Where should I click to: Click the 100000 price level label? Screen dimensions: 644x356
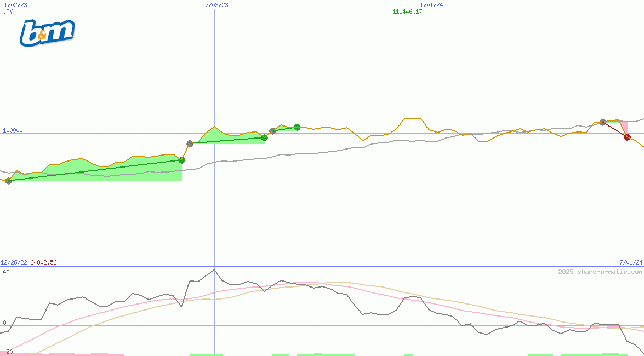[13, 130]
